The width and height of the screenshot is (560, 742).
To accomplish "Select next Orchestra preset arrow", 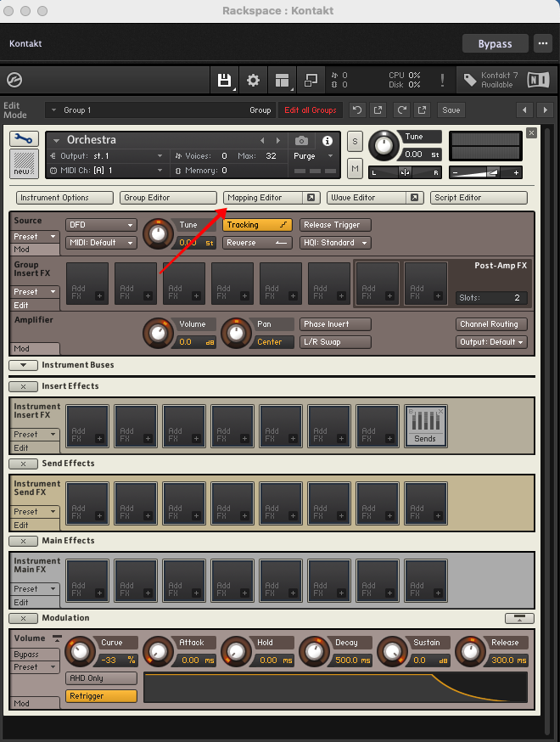I will [278, 141].
